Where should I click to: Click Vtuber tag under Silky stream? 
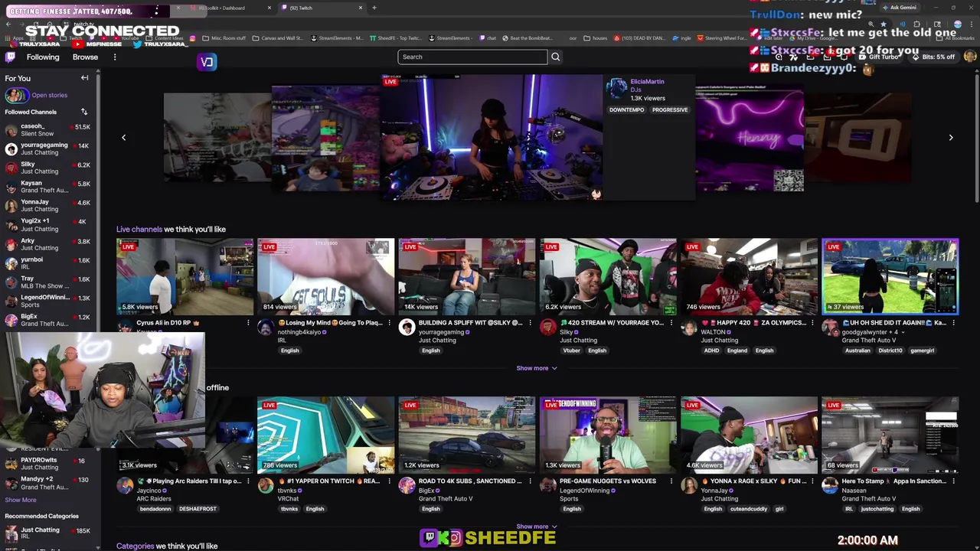coord(571,350)
